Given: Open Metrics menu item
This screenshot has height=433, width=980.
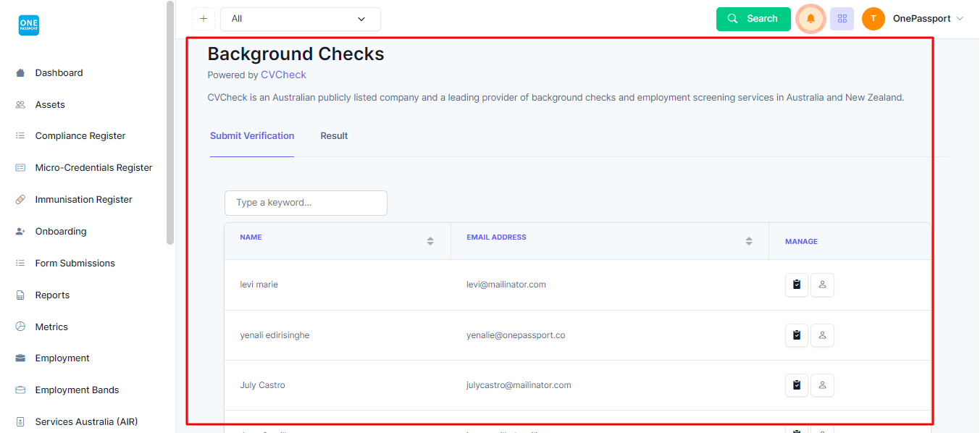Looking at the screenshot, I should (x=51, y=327).
